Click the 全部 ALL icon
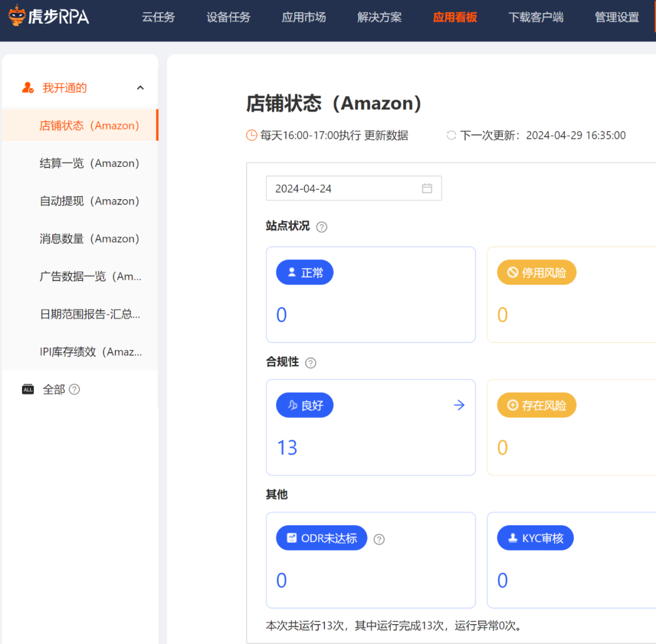Viewport: 656px width, 644px height. [x=27, y=389]
